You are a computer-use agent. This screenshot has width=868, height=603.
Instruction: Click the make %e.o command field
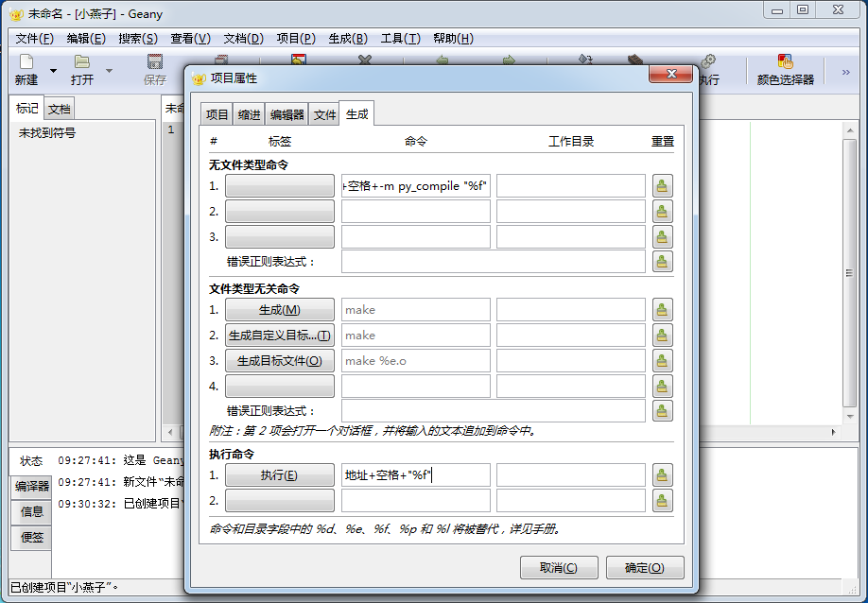(416, 361)
